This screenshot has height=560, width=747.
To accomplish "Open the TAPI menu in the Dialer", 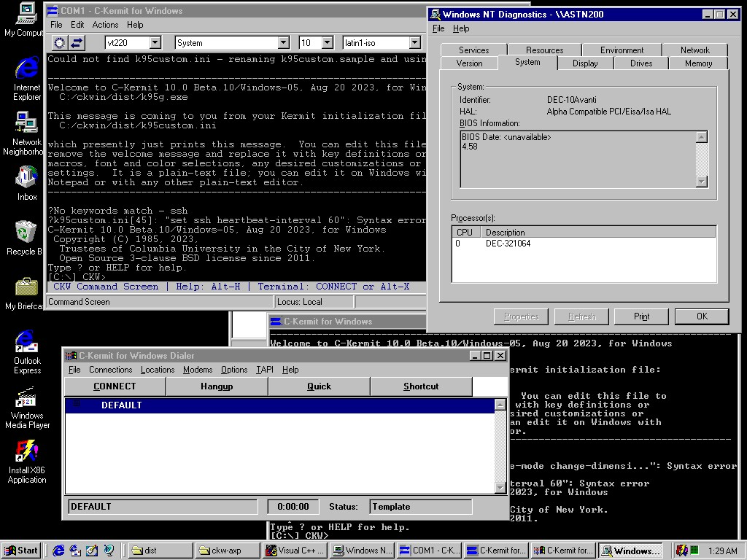I will point(265,370).
